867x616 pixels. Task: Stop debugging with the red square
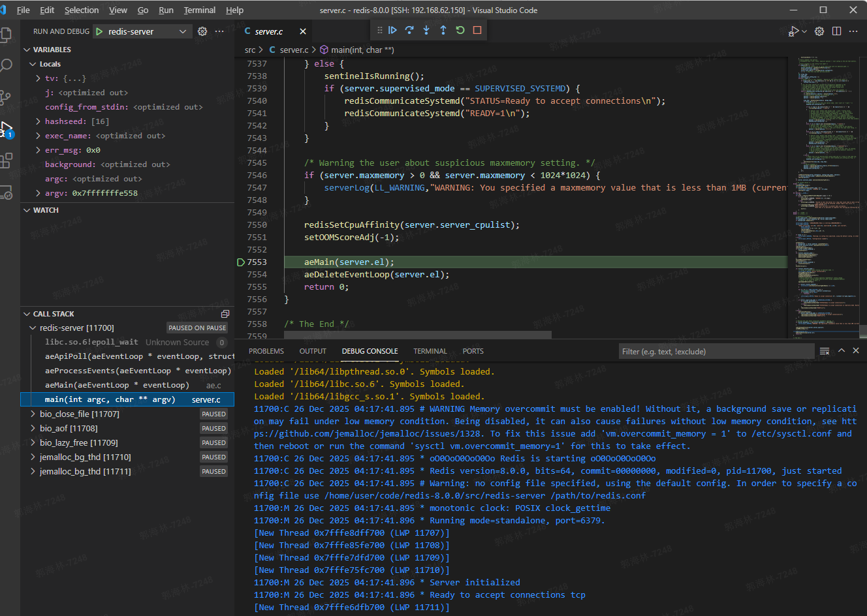477,30
